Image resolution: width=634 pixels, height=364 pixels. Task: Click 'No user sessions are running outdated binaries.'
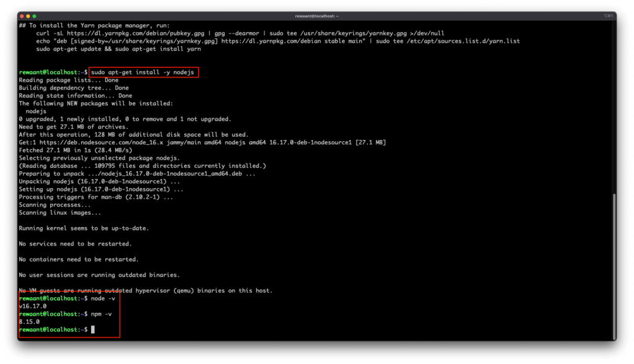click(x=100, y=275)
